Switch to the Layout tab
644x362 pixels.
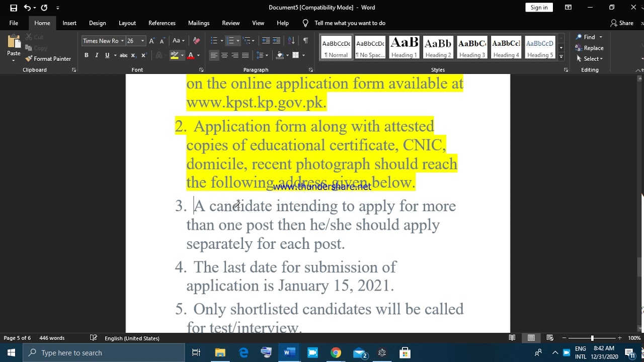point(127,23)
